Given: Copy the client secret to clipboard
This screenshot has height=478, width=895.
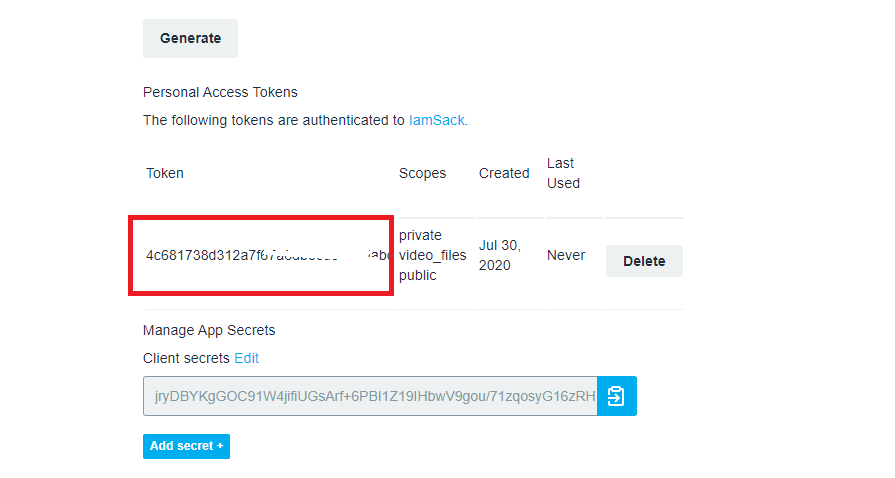Looking at the screenshot, I should point(616,396).
